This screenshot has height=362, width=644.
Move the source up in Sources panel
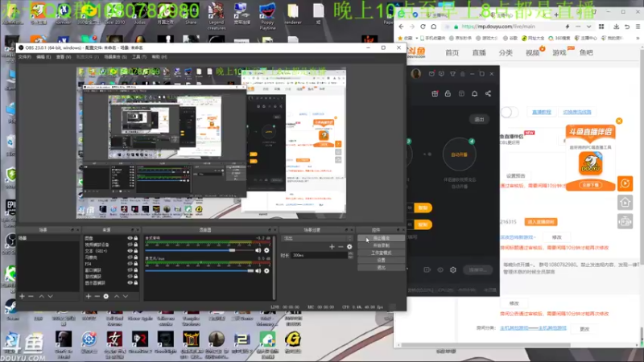pyautogui.click(x=117, y=296)
